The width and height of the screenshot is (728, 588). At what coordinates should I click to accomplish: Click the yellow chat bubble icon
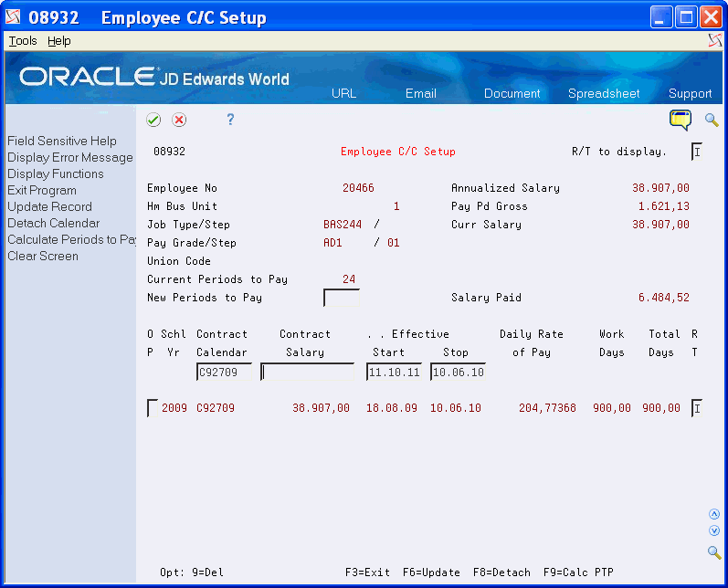[x=681, y=120]
